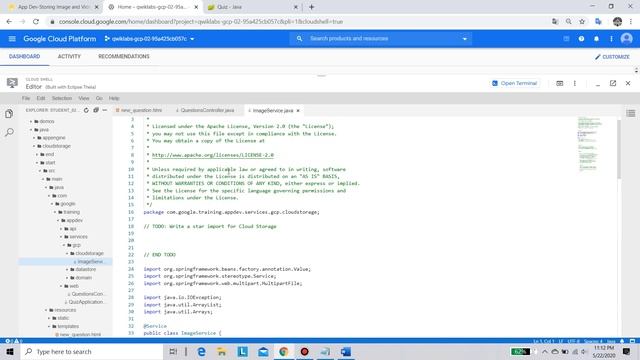640x360 pixels.
Task: Open the Help menu
Action: click(x=114, y=98)
